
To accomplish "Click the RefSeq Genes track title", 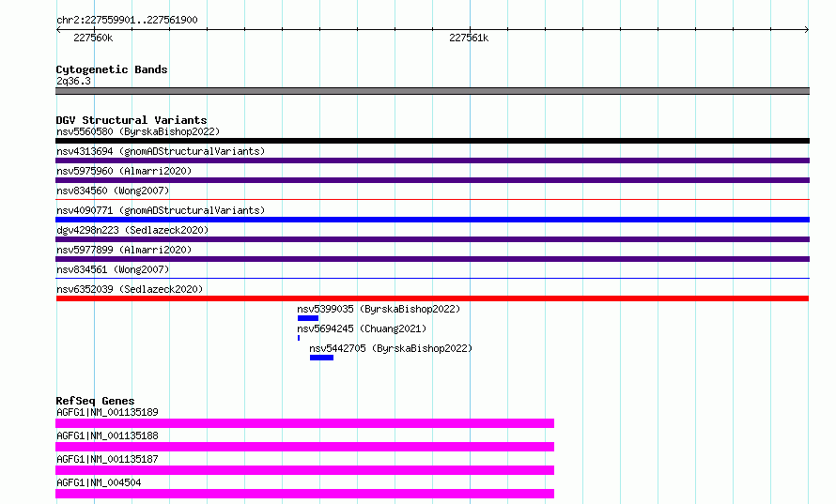I will tap(95, 401).
